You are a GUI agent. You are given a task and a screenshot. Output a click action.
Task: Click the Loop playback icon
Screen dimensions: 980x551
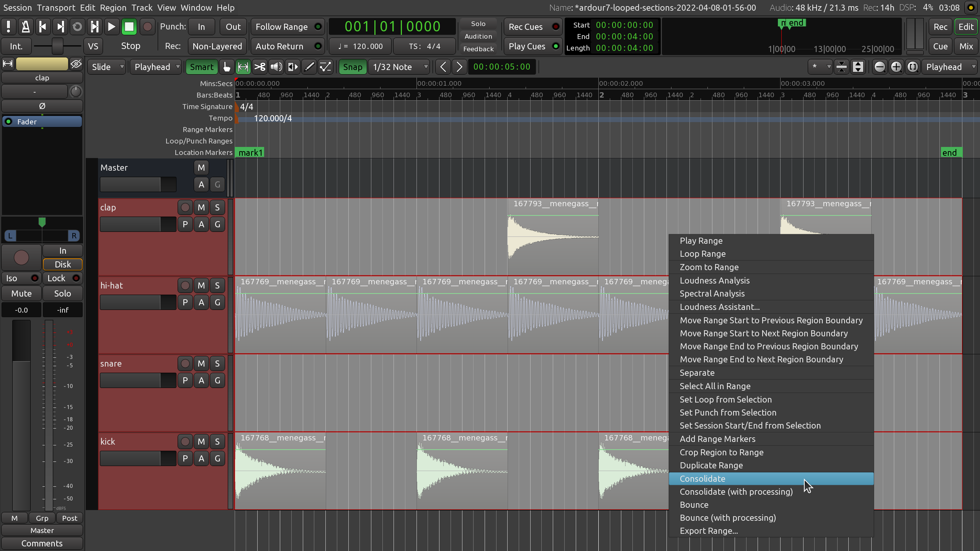pyautogui.click(x=77, y=27)
